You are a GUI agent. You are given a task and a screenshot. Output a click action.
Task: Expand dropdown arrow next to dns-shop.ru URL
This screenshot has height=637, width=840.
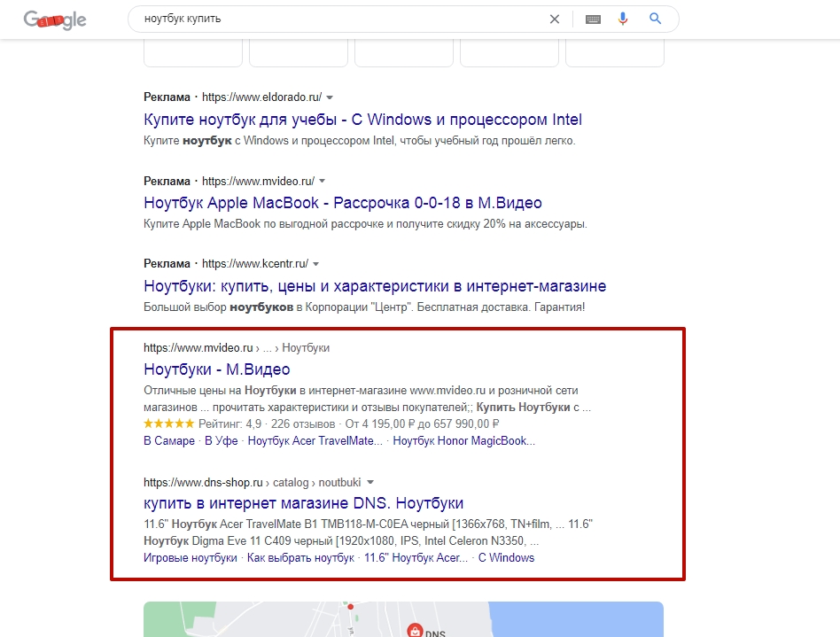(370, 482)
